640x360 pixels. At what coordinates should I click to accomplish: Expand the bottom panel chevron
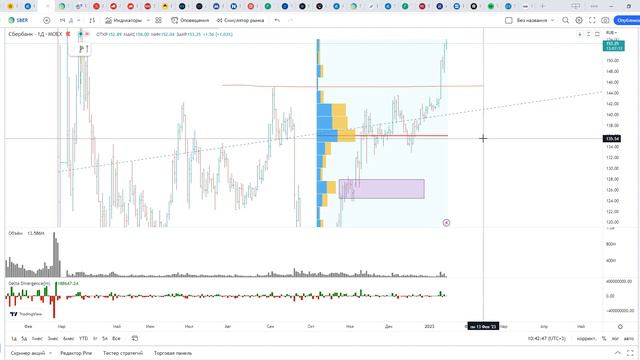tap(618, 353)
